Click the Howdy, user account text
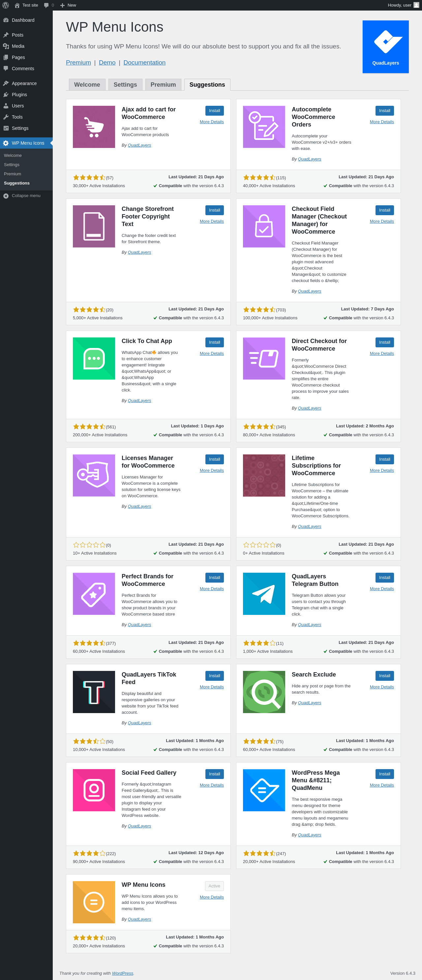422x980 pixels. [x=400, y=5]
